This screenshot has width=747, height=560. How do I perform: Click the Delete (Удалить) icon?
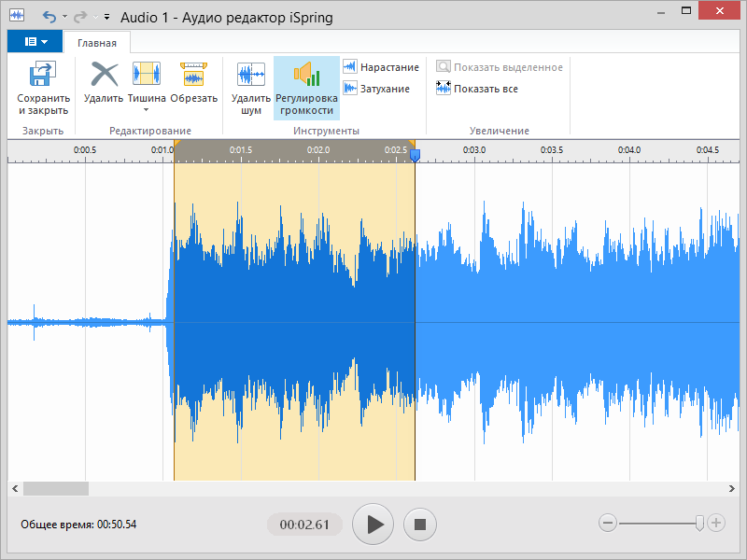[x=105, y=74]
